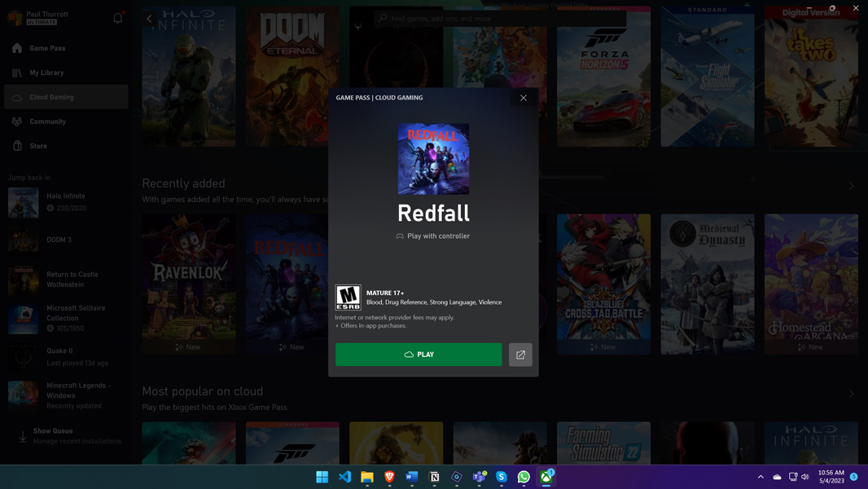Select My Library in the sidebar
Viewport: 868px width, 489px height.
pyautogui.click(x=17, y=73)
